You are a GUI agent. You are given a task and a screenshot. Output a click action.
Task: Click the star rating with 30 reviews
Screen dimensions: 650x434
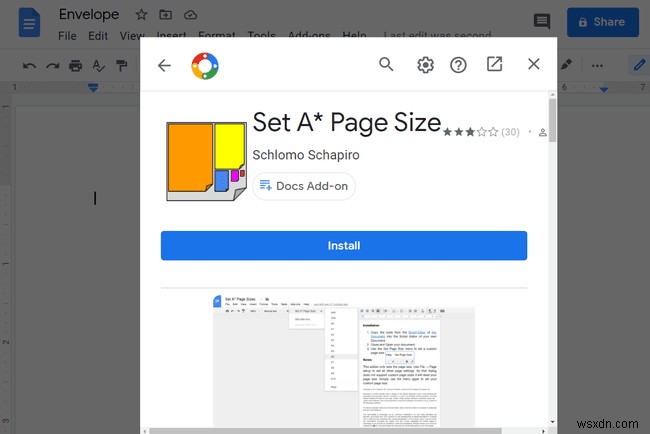(480, 132)
